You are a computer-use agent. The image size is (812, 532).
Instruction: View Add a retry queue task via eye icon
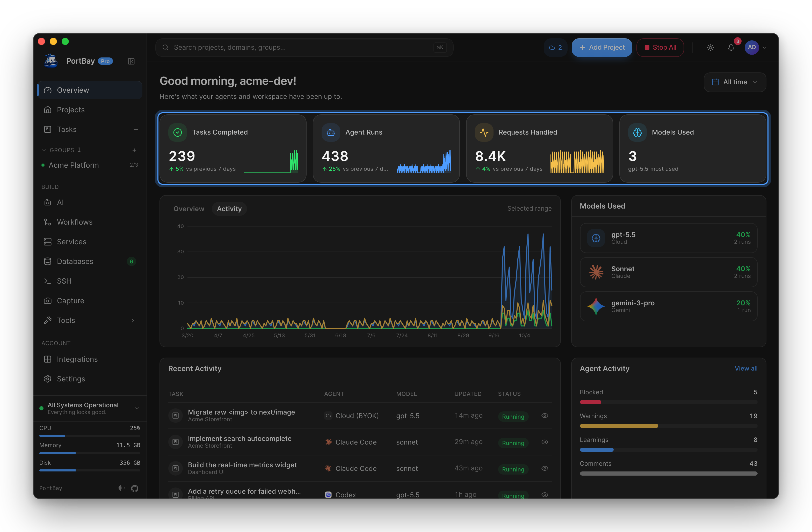545,494
